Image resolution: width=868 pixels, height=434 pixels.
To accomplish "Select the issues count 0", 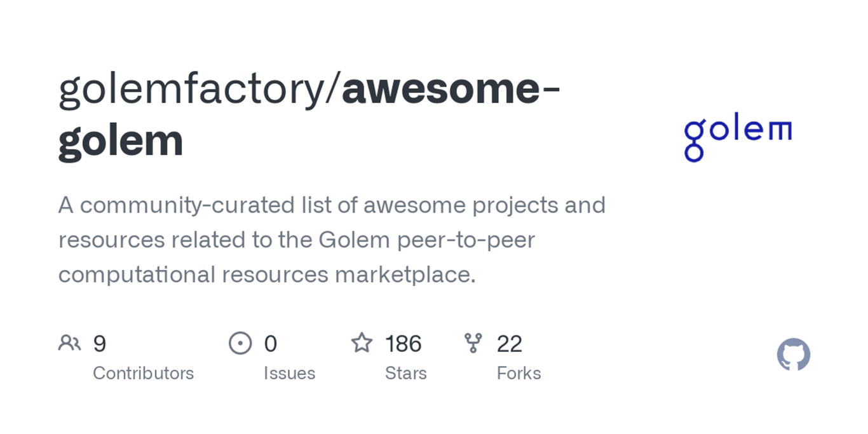I will (x=271, y=344).
